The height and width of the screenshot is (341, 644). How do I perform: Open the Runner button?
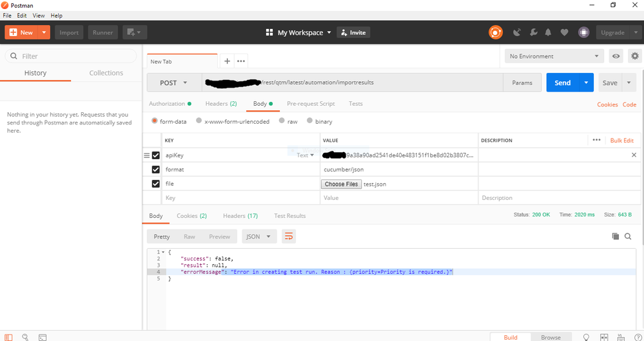pyautogui.click(x=102, y=32)
